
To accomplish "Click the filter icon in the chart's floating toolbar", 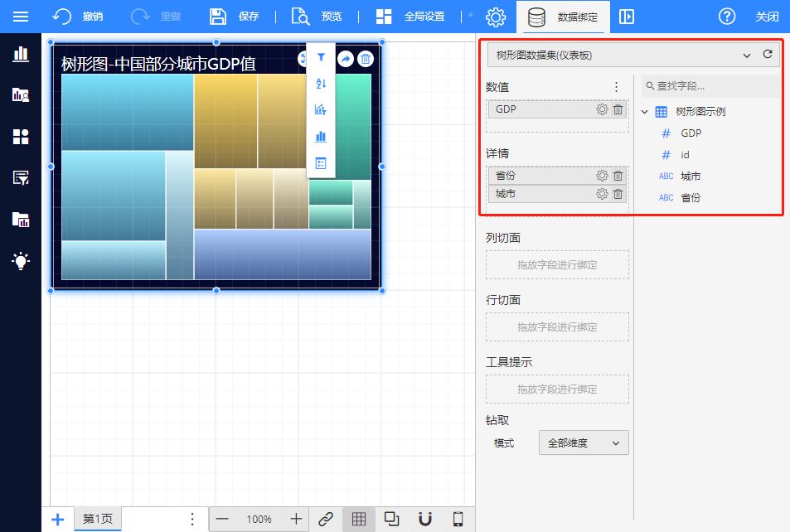I will pyautogui.click(x=321, y=57).
